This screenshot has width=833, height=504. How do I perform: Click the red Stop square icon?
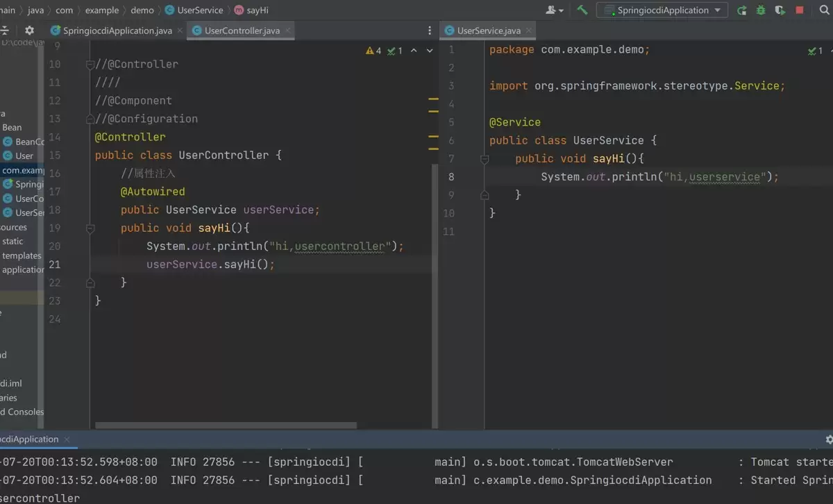pyautogui.click(x=800, y=10)
